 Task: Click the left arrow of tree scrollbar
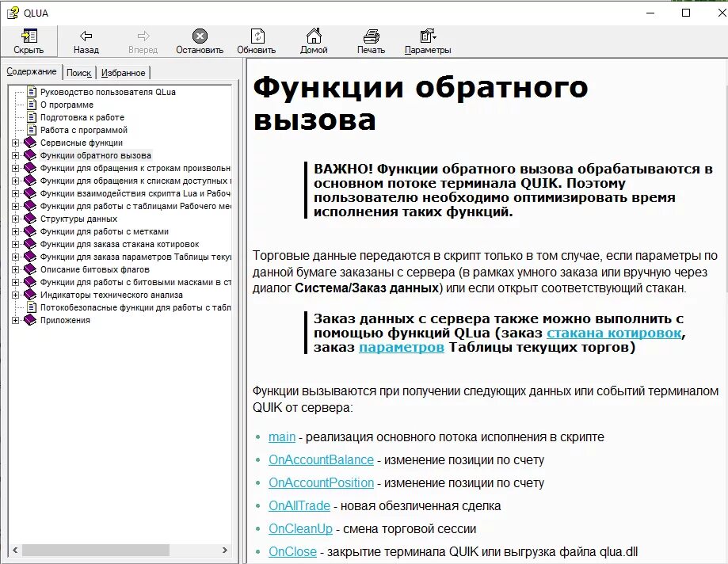coord(15,551)
